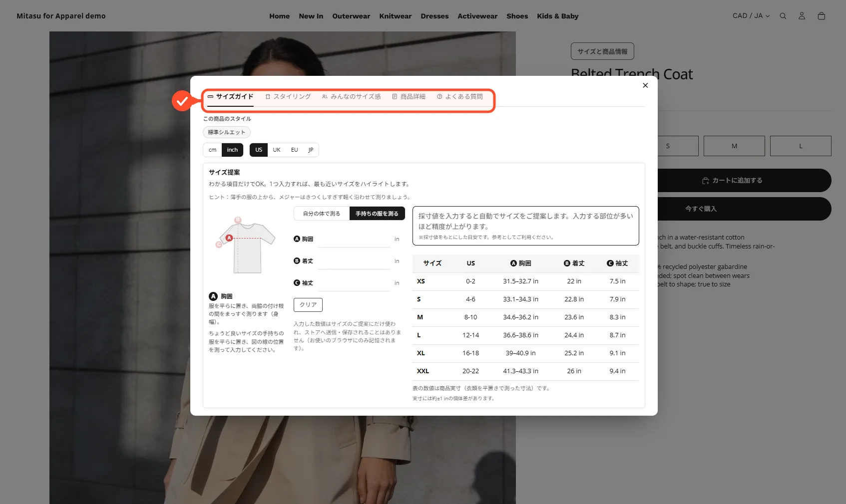This screenshot has width=846, height=504.
Task: Click the XXL row size label
Action: pyautogui.click(x=423, y=371)
